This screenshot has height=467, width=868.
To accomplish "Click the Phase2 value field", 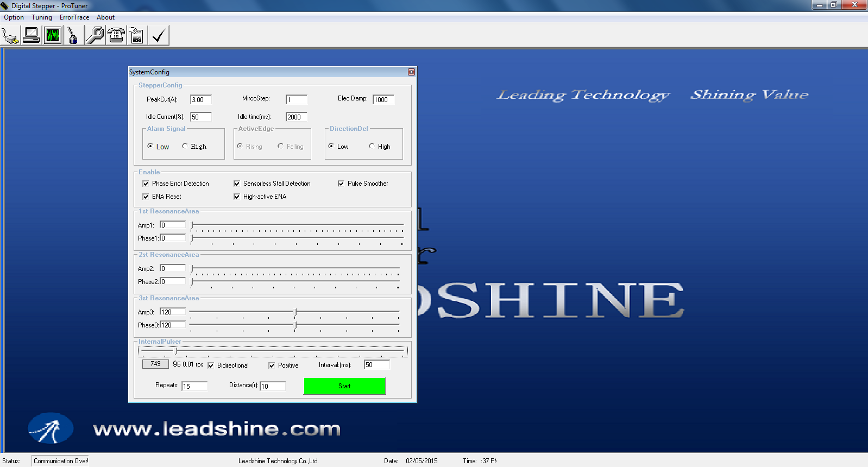I will click(x=173, y=281).
